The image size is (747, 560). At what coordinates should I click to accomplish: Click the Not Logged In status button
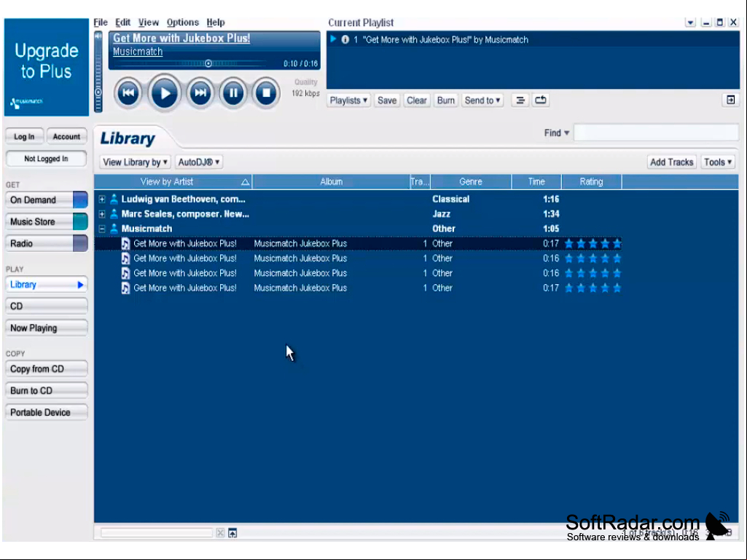tap(46, 159)
